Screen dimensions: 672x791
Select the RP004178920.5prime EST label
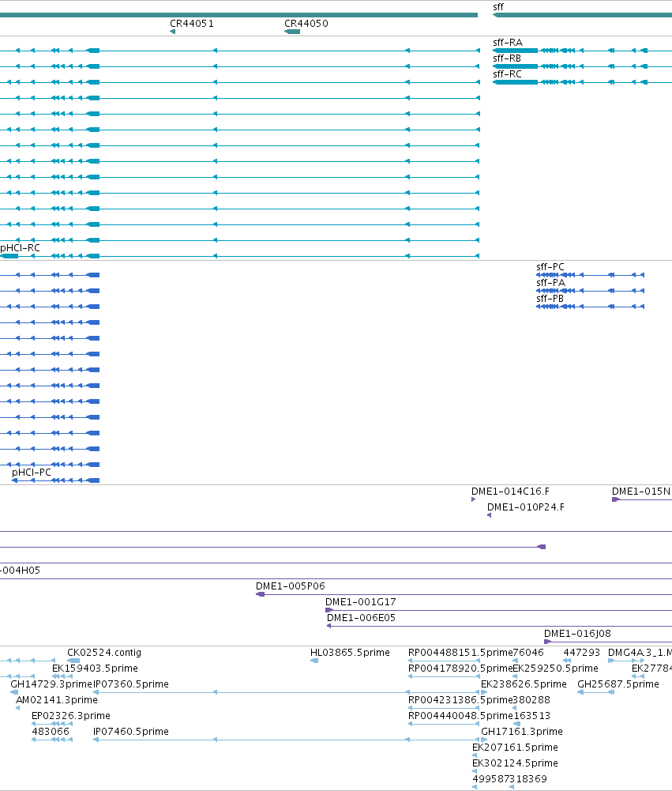coord(460,669)
